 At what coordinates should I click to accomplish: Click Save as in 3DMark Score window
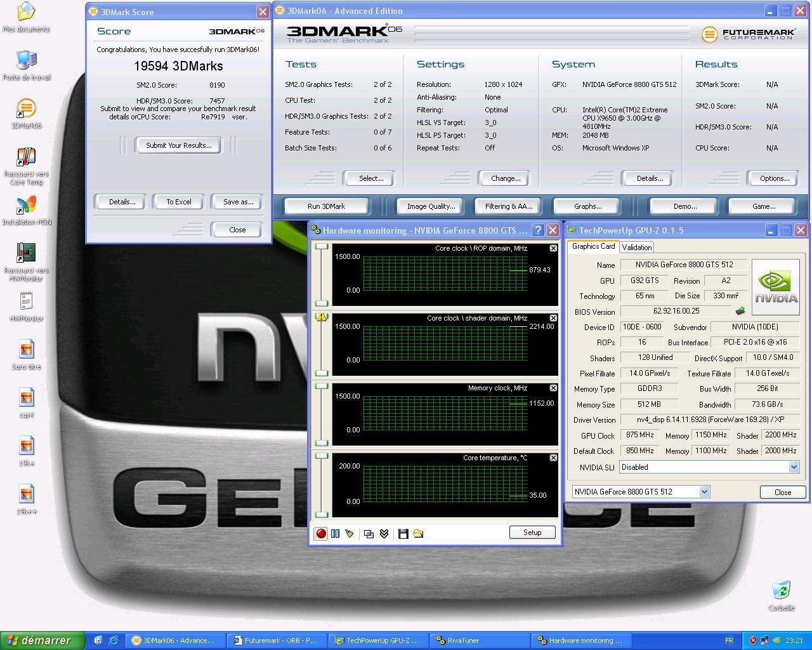(x=238, y=202)
